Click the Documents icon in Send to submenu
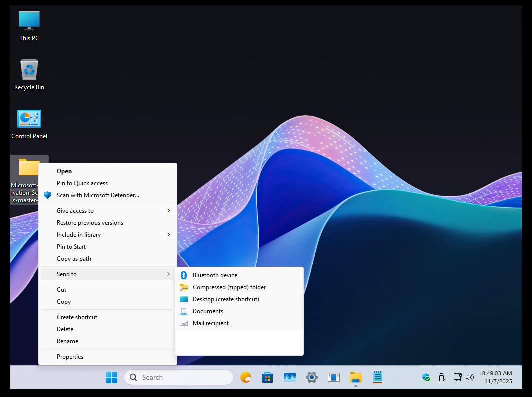 tap(184, 311)
